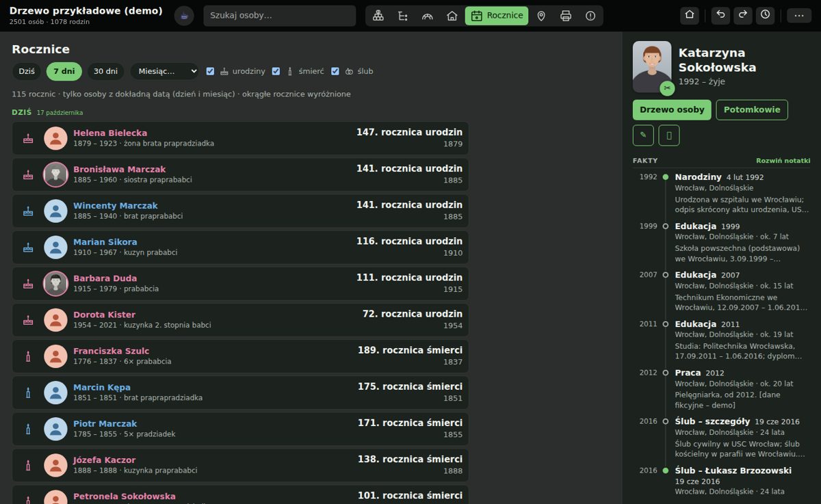Click the printer icon in toolbar
This screenshot has height=504, width=821.
566,16
